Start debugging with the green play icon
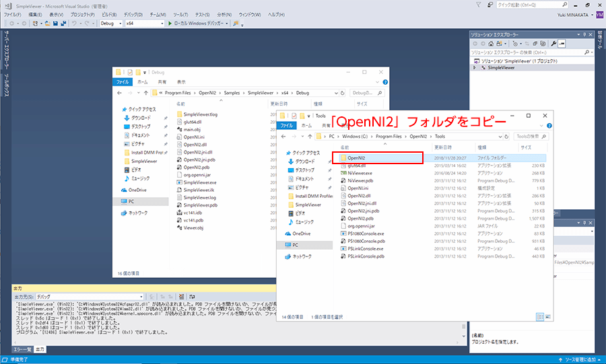 [x=168, y=24]
